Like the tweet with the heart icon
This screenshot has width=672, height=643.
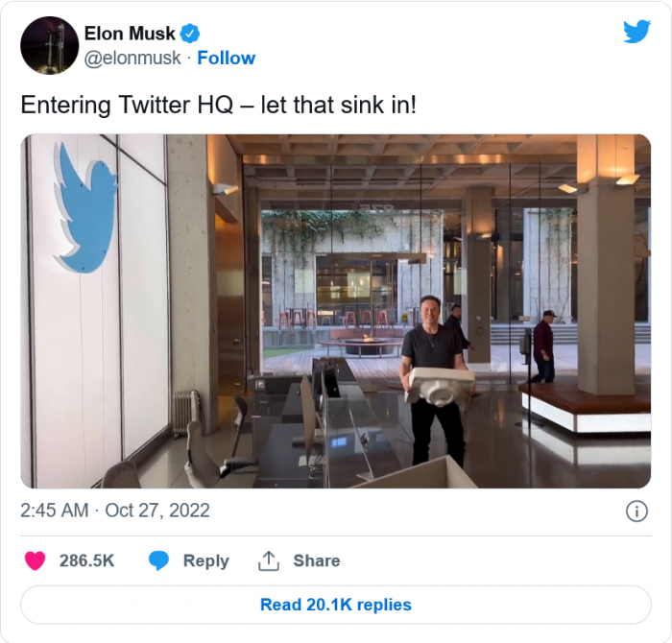[36, 561]
